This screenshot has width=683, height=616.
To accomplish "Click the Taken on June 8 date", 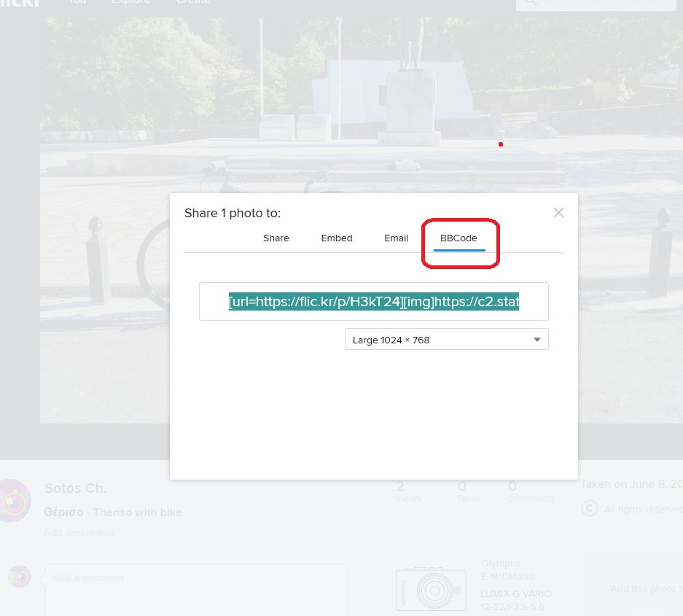I will (x=631, y=484).
